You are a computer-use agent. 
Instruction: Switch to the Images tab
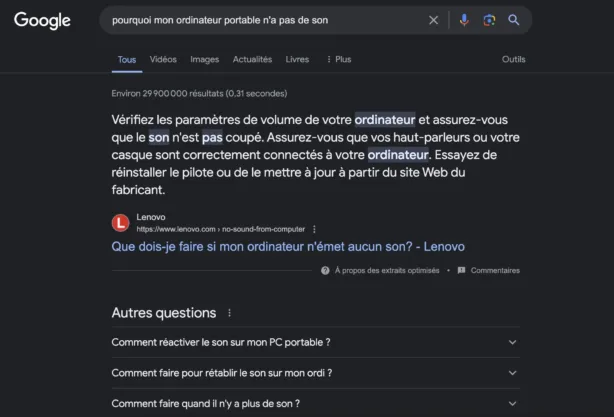coord(204,59)
